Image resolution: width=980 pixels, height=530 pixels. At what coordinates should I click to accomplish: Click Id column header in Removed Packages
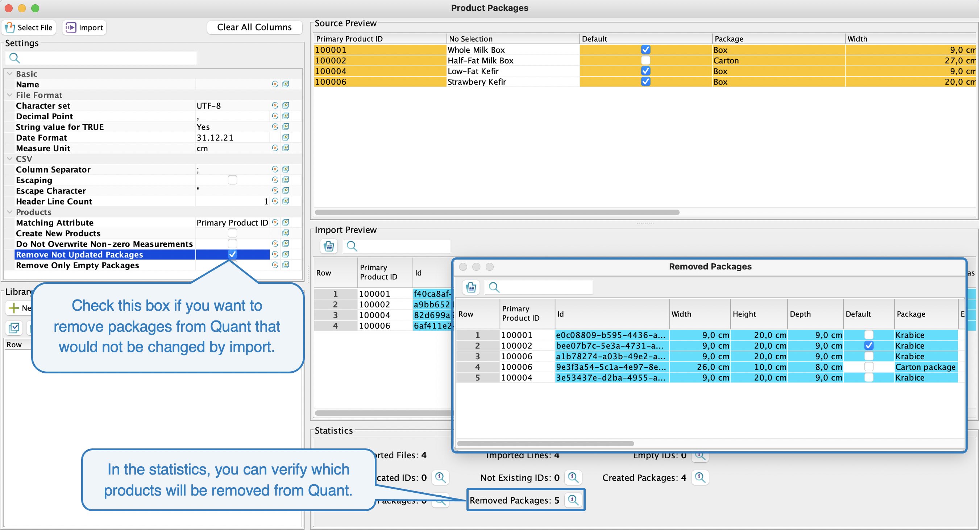pos(612,314)
